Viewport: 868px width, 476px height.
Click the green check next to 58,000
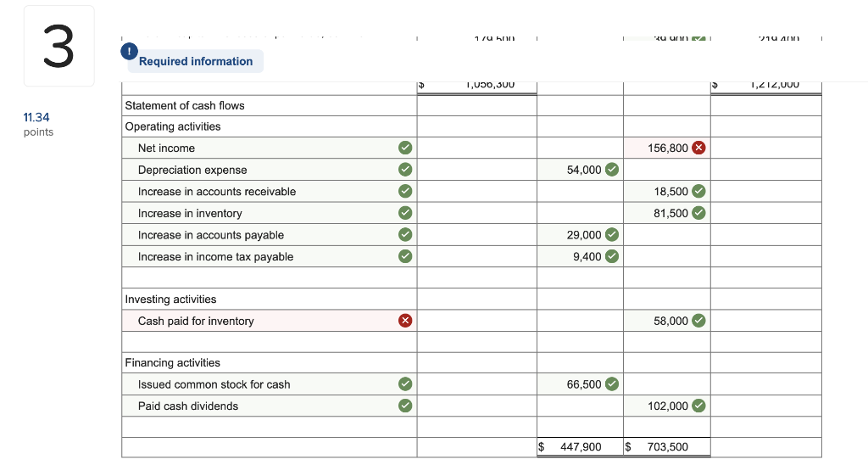pos(698,320)
